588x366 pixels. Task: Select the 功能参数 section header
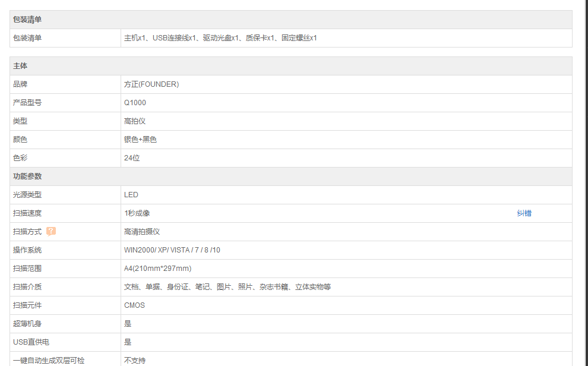[291, 176]
